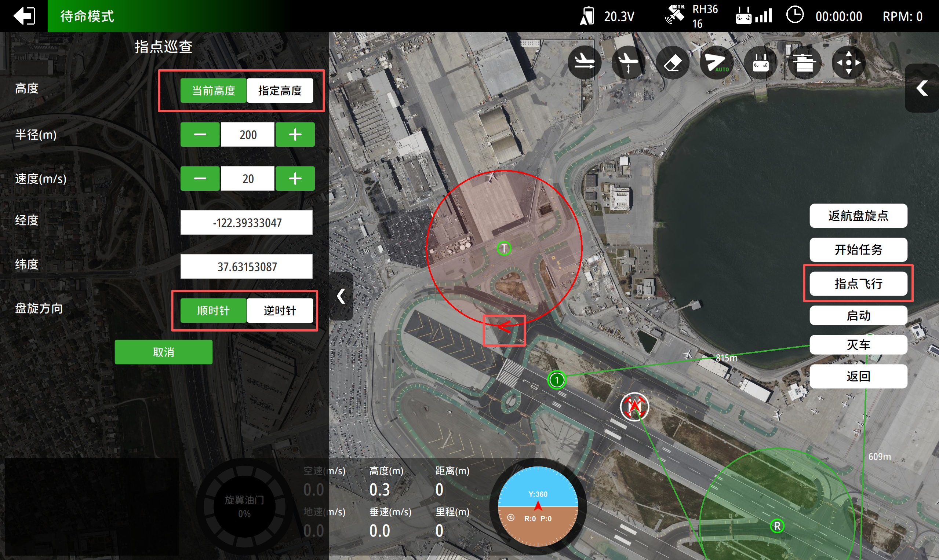Image resolution: width=939 pixels, height=560 pixels.
Task: Switch loiter direction to 逆时针
Action: coord(280,311)
